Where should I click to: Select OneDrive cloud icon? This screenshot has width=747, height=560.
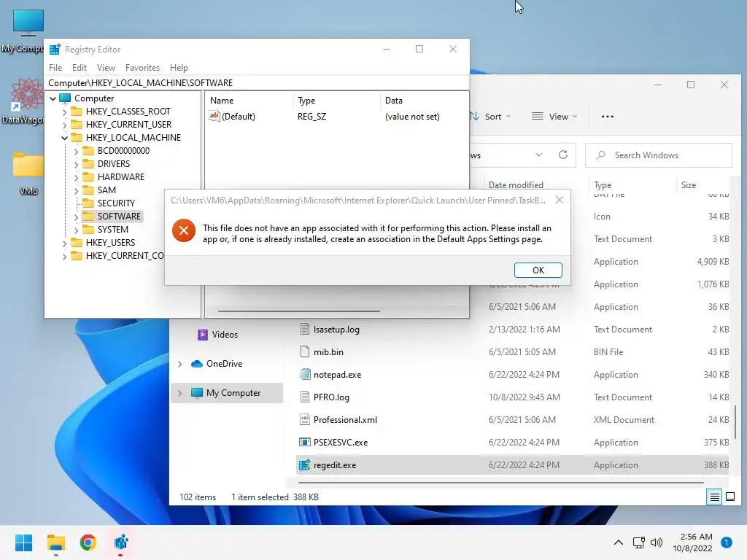(197, 364)
